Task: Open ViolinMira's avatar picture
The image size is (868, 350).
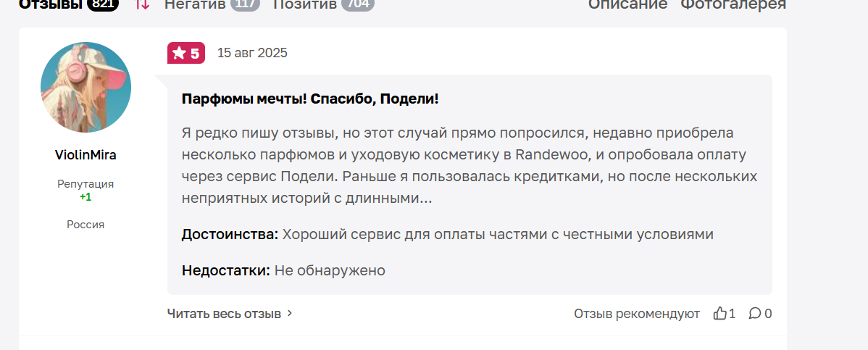Action: pos(85,88)
